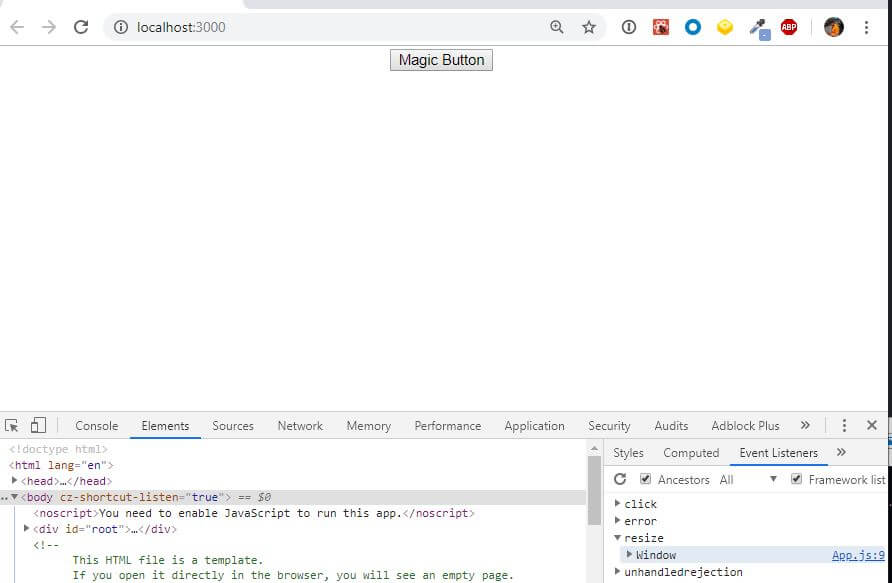Open the red square extension icon

tap(660, 27)
